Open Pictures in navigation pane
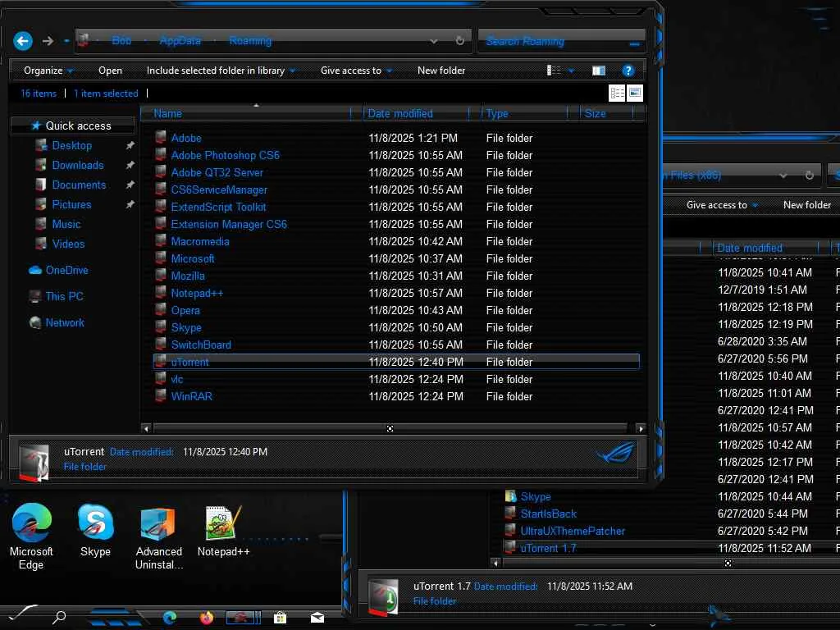The height and width of the screenshot is (630, 840). tap(71, 204)
